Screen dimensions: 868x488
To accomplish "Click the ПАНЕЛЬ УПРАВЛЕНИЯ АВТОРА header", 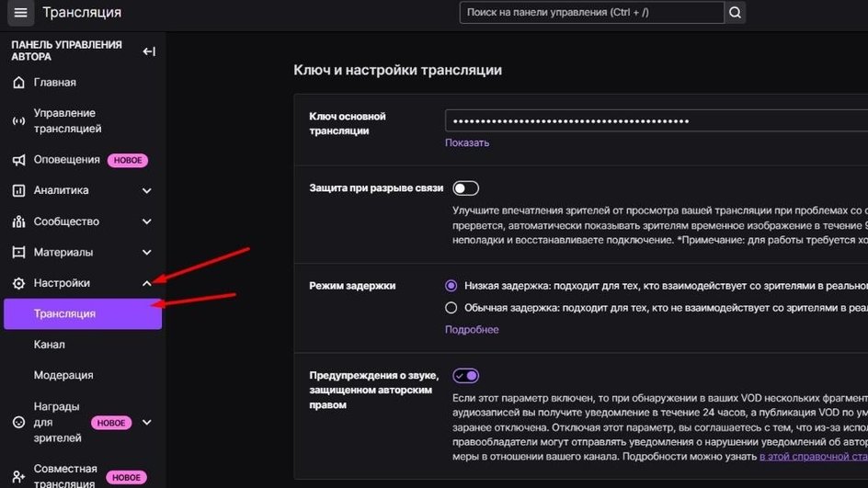I will tap(66, 51).
